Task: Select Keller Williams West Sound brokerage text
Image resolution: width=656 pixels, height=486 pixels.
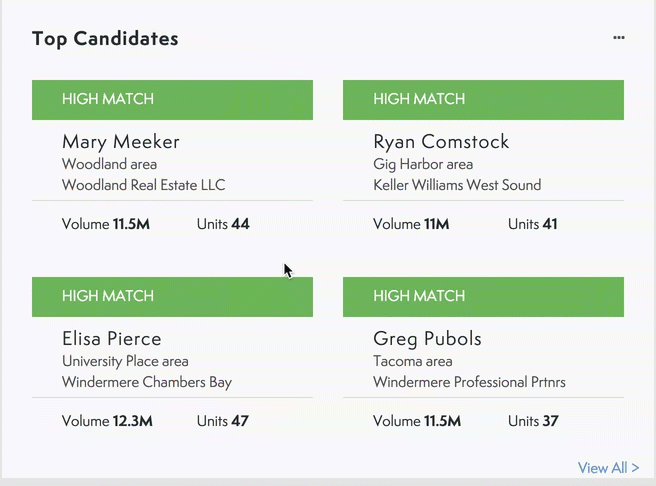Action: (457, 185)
